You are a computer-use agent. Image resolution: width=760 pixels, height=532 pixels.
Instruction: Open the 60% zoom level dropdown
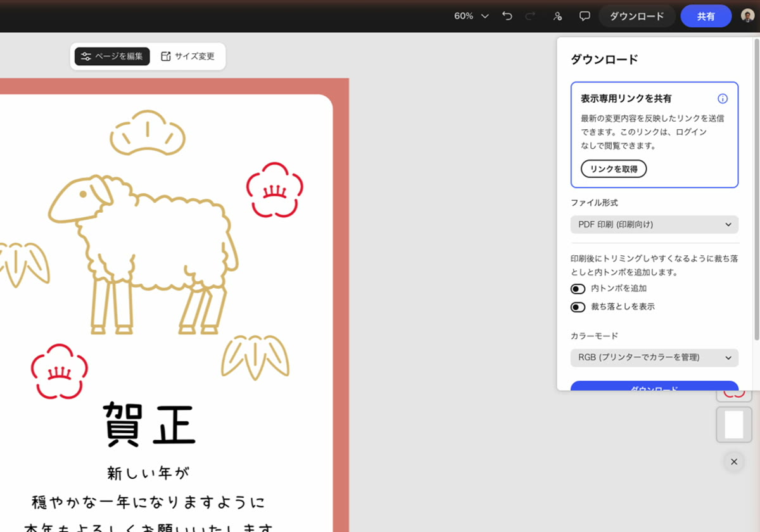click(471, 16)
